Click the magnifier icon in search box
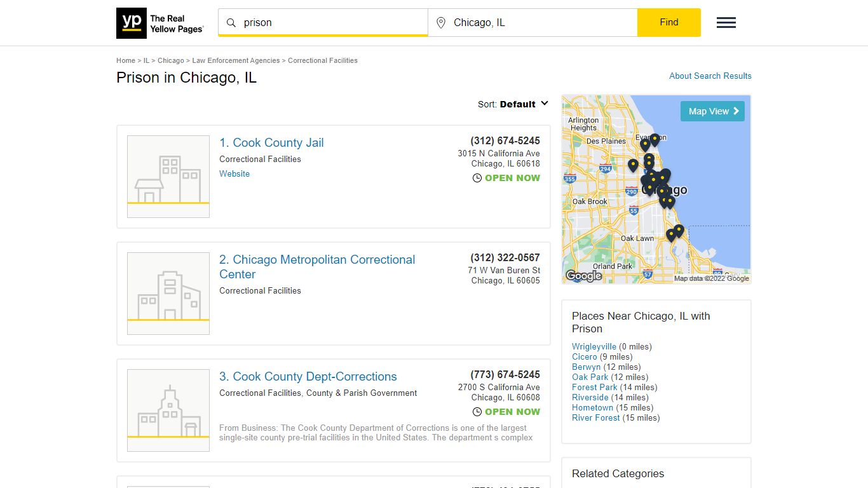The image size is (868, 488). pos(231,23)
